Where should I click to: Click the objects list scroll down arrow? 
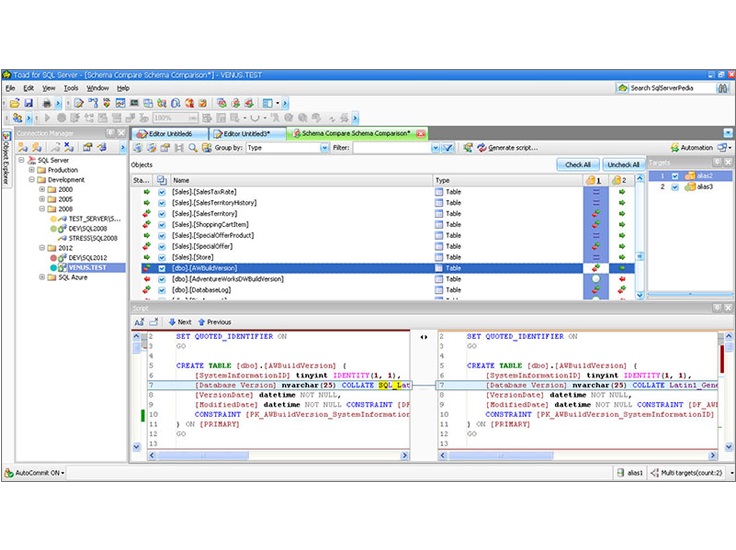pyautogui.click(x=639, y=296)
